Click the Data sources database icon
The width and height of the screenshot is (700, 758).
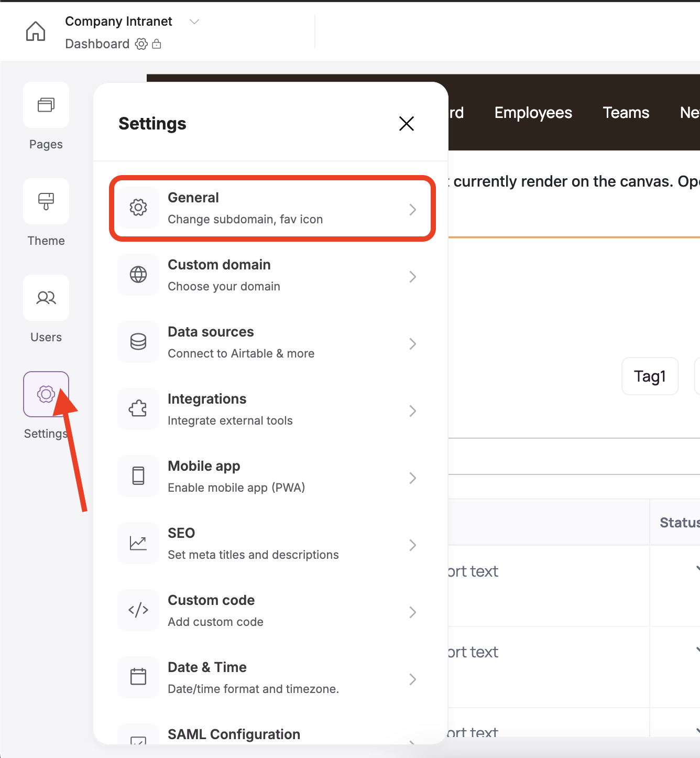(138, 342)
